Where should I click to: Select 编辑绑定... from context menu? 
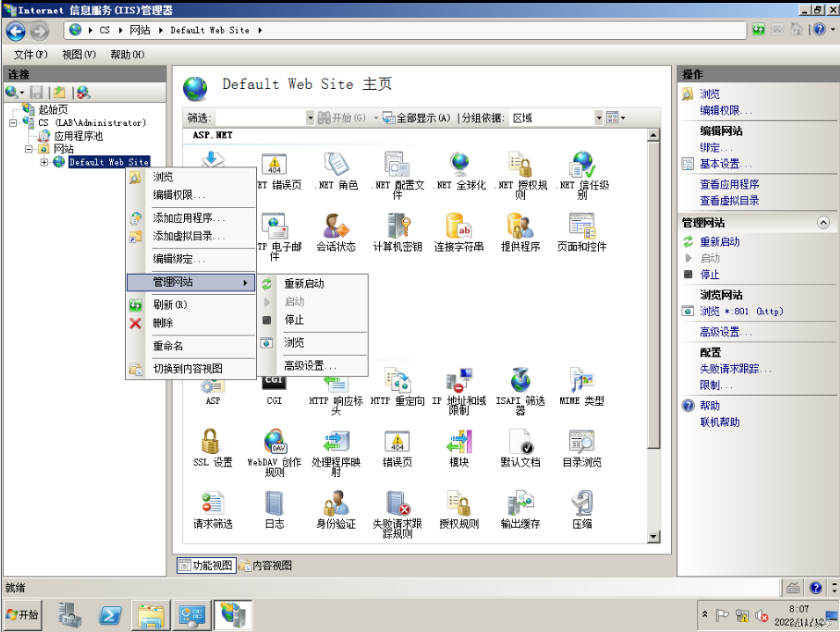(x=191, y=259)
